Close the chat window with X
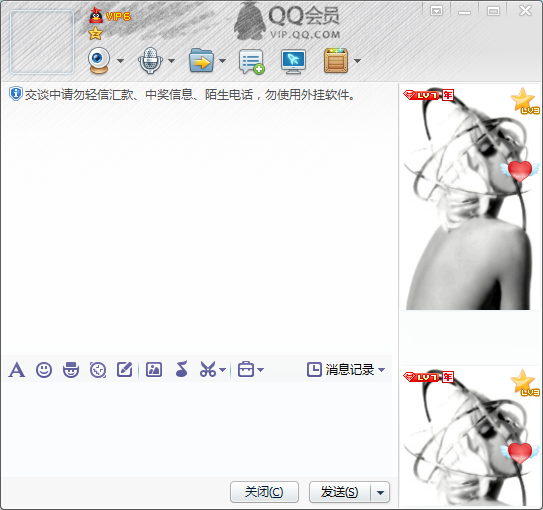This screenshot has width=543, height=510. click(525, 11)
